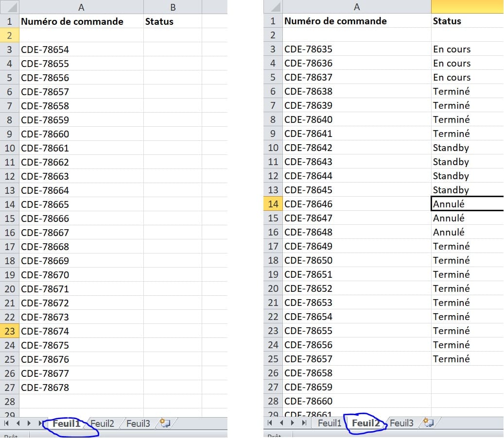
Task: Select cell CDE-78660 in right sheet row 28
Action: (357, 401)
